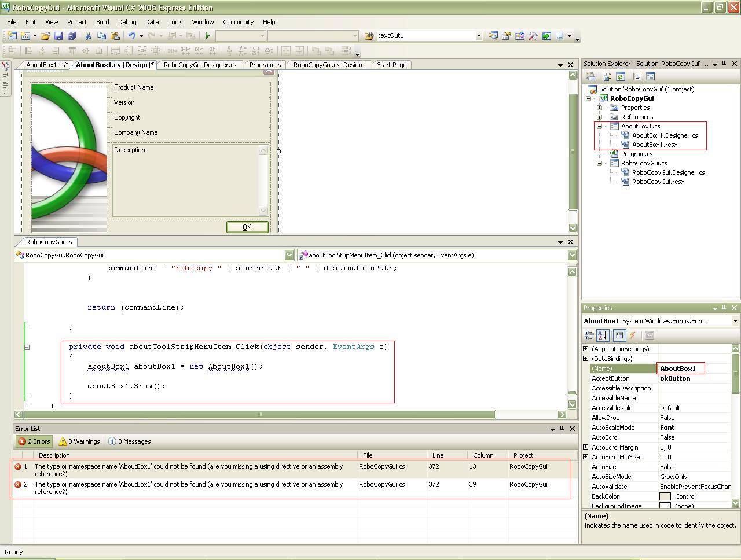The width and height of the screenshot is (741, 560).
Task: Expand the Properties node in Solution Explorer
Action: pyautogui.click(x=600, y=108)
